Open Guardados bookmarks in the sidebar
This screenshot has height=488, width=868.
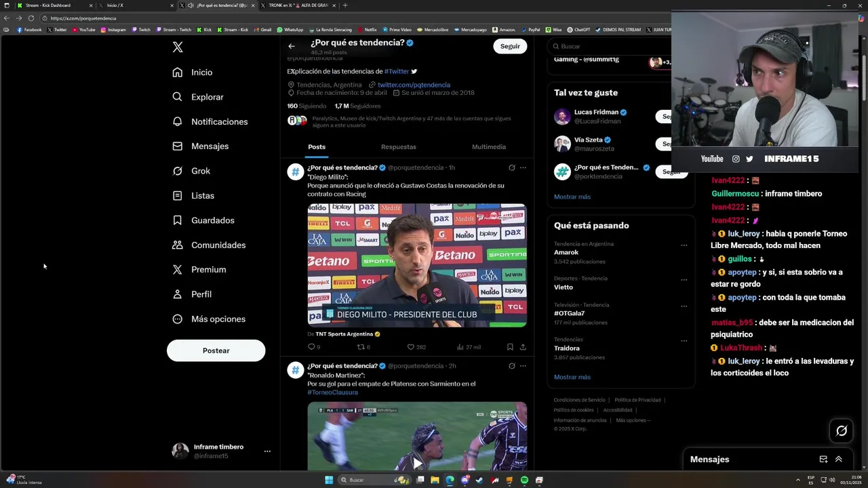pos(203,220)
